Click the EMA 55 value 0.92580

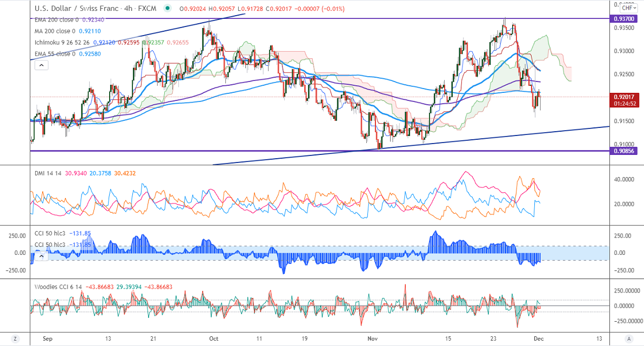pos(90,54)
